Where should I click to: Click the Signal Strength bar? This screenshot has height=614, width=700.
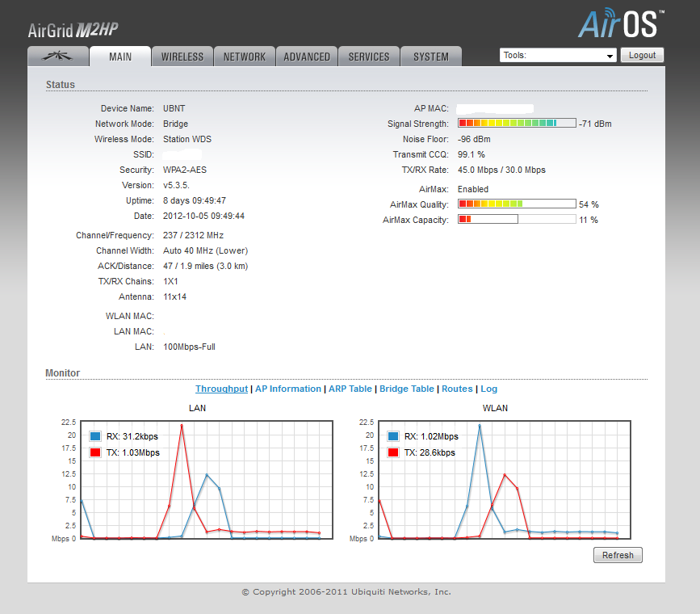click(x=517, y=123)
